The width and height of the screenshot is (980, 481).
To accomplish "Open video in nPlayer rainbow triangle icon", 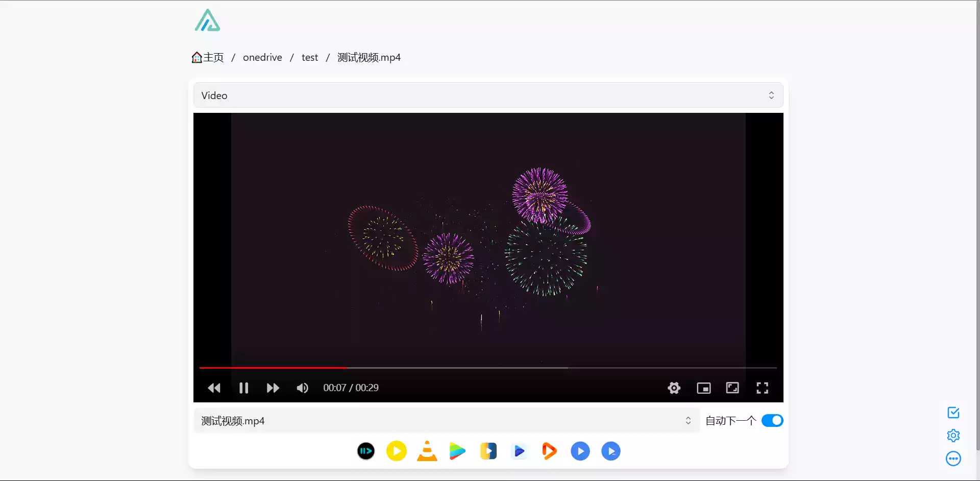I will (457, 451).
